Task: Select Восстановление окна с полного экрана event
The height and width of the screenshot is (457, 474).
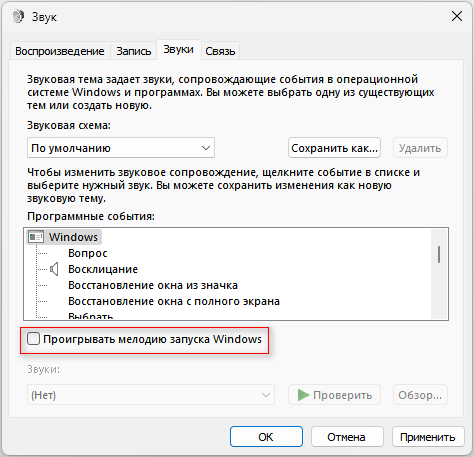Action: 174,301
